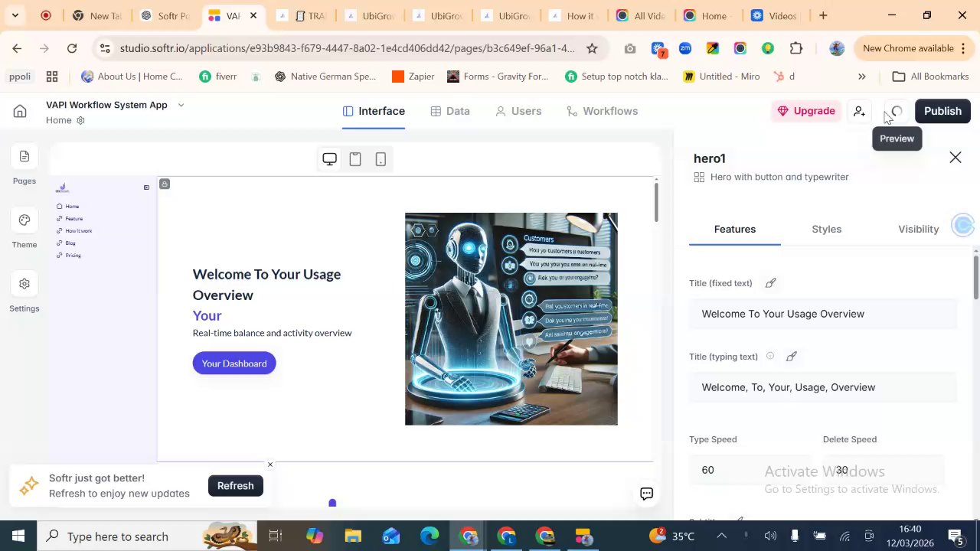
Task: Open the chat support bubble icon
Action: click(646, 494)
